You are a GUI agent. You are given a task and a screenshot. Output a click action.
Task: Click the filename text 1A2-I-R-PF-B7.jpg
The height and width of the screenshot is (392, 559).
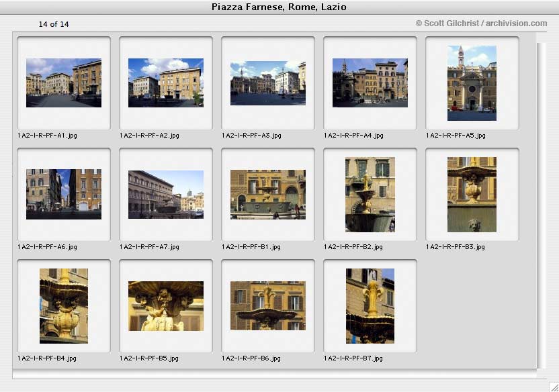click(x=353, y=358)
